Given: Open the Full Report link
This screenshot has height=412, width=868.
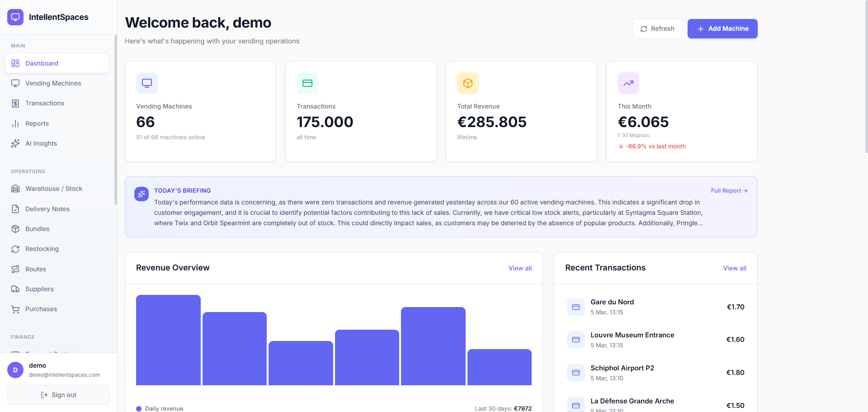Looking at the screenshot, I should click(729, 191).
